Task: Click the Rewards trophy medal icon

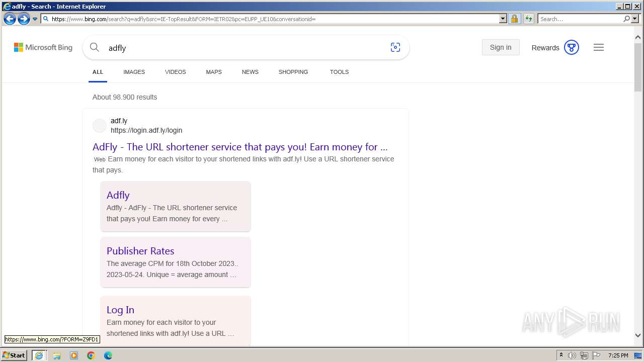Action: (x=572, y=47)
